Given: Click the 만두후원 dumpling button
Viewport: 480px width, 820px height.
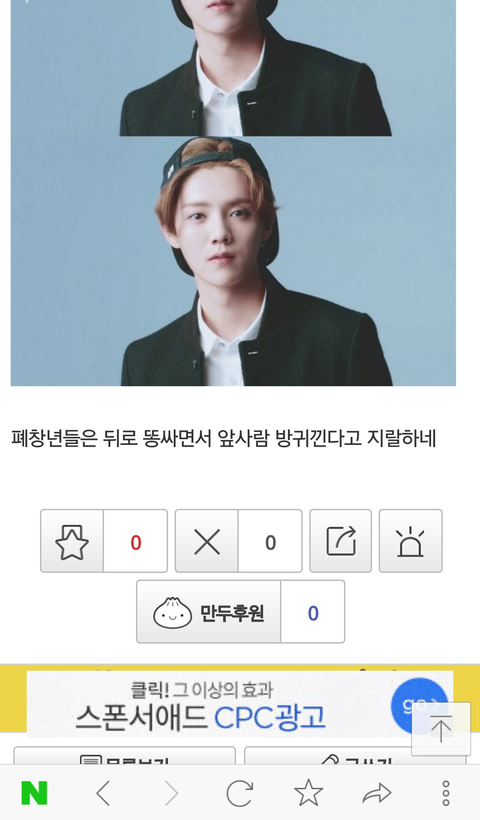Looking at the screenshot, I should (209, 612).
